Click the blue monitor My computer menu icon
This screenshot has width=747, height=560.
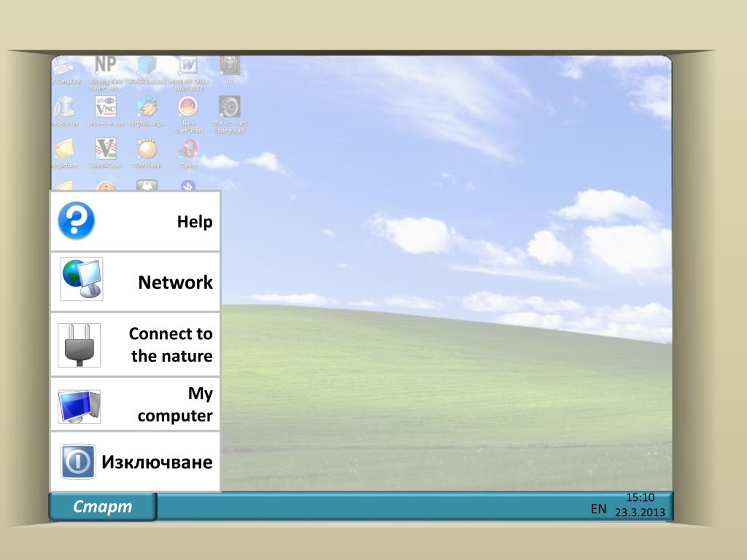(79, 407)
